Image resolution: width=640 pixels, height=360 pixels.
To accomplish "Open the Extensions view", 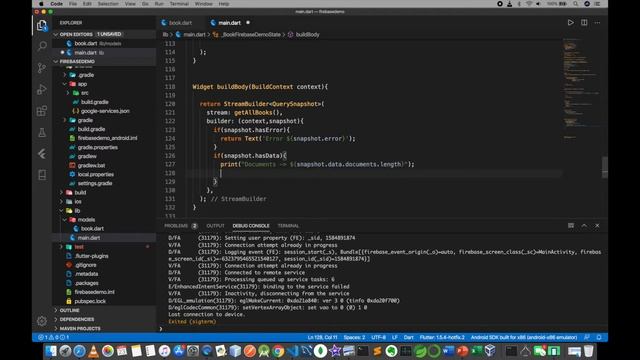I will click(x=42, y=111).
